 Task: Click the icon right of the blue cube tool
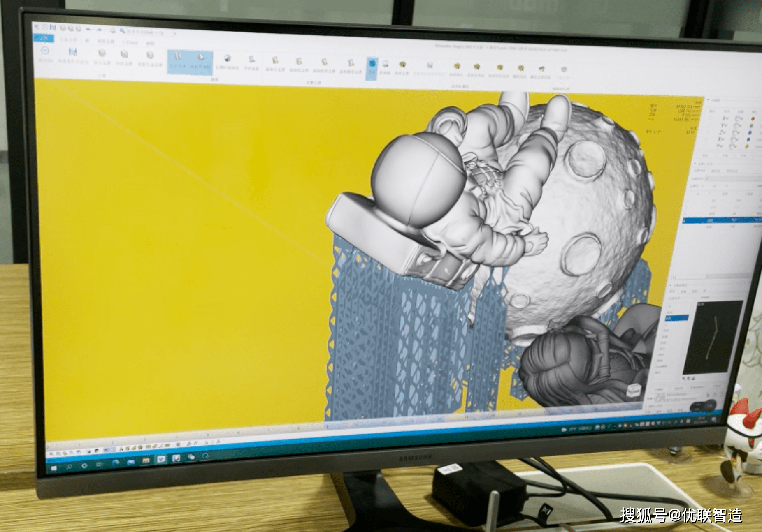386,64
